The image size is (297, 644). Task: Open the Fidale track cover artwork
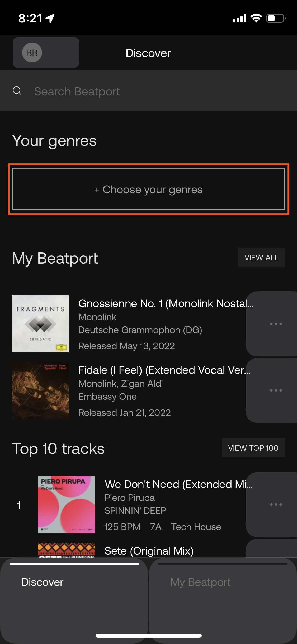click(40, 390)
